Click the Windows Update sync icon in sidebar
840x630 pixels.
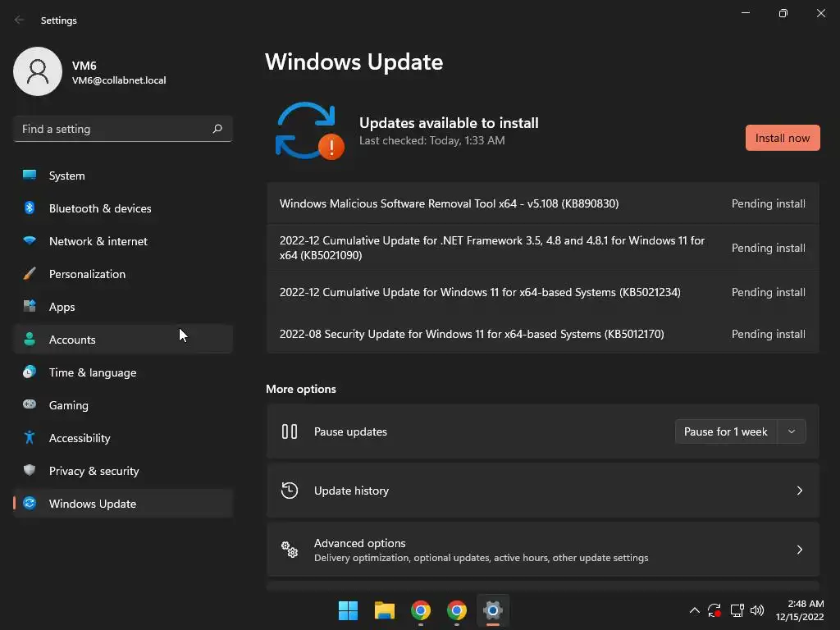click(30, 503)
